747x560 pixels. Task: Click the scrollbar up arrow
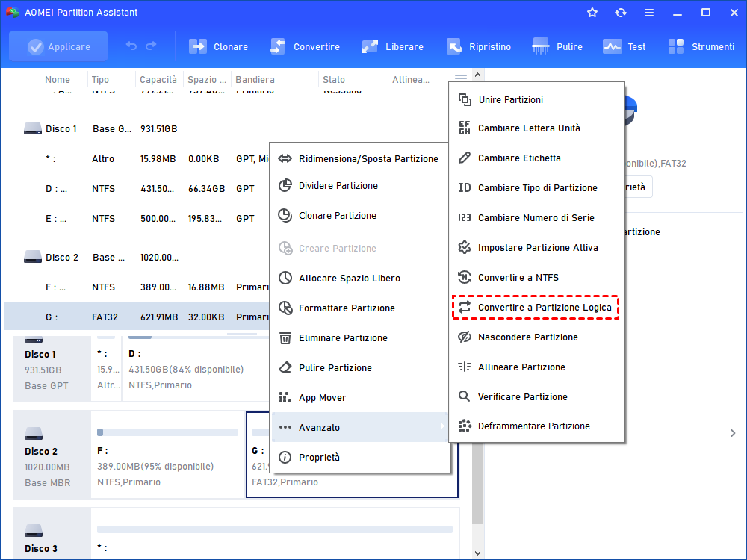(x=478, y=75)
